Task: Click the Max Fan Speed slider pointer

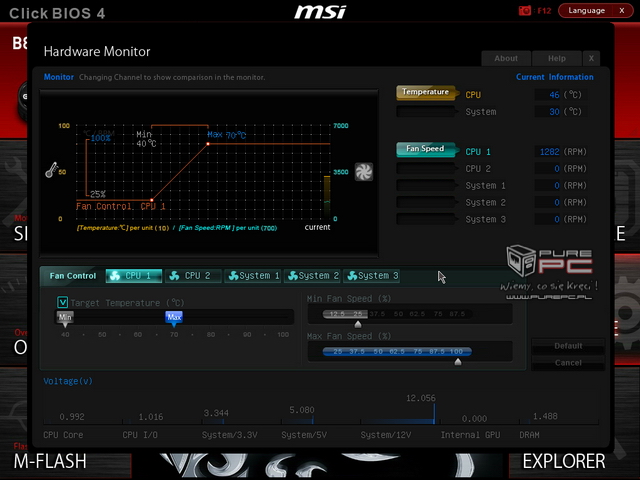Action: 458,362
